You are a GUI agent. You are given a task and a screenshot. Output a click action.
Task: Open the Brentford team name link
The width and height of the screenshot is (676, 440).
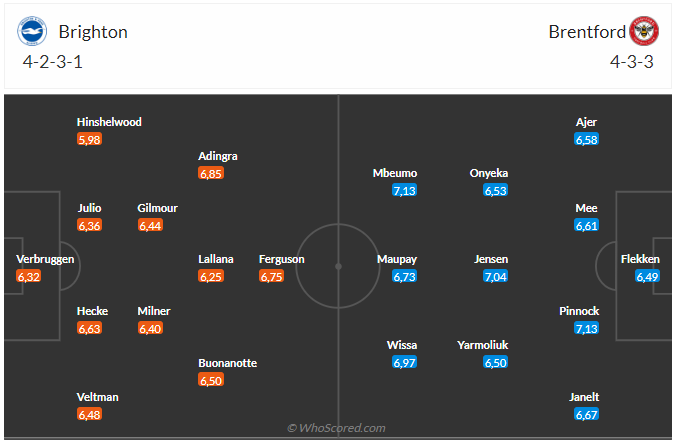pyautogui.click(x=587, y=32)
